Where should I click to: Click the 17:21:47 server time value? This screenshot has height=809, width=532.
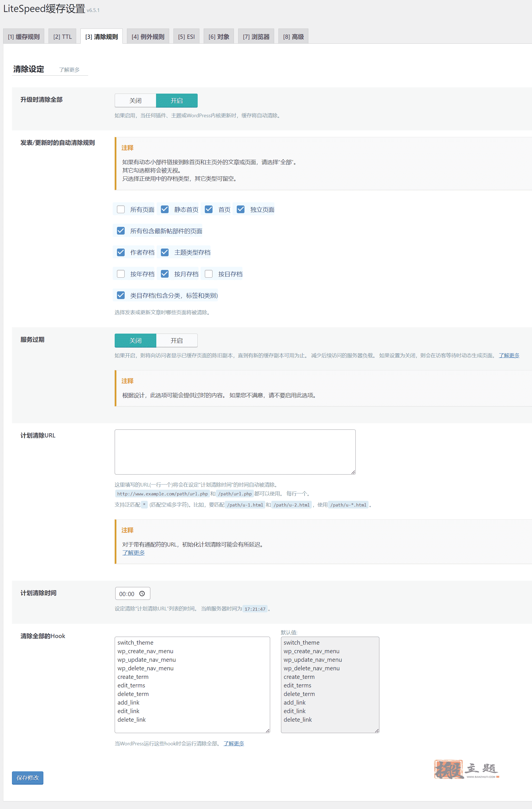point(255,609)
